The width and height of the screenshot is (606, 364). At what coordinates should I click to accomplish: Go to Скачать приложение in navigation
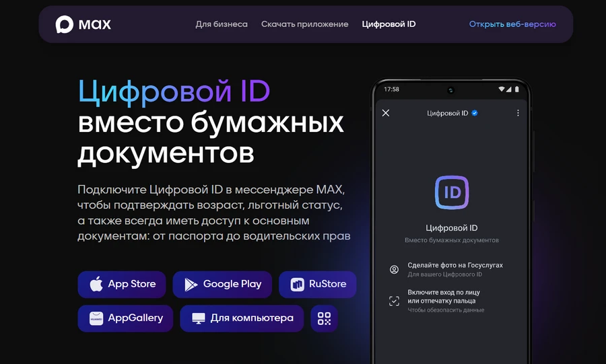[304, 24]
